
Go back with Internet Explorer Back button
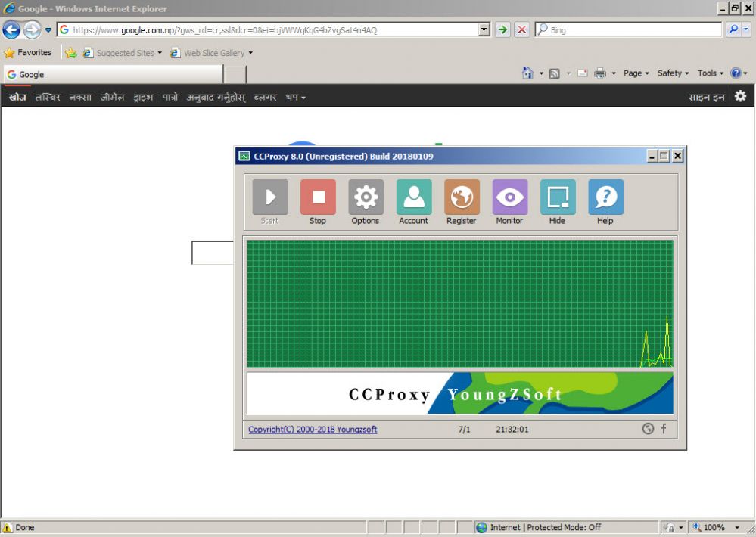click(x=11, y=30)
